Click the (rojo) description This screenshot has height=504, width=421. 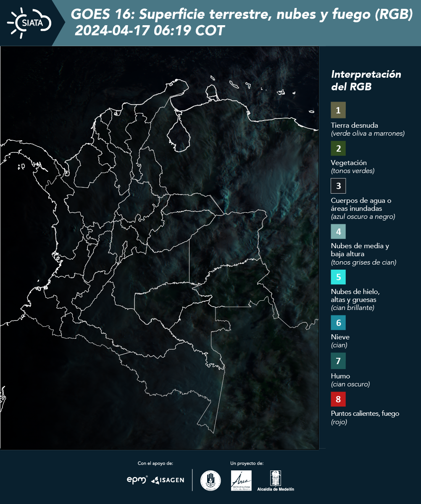click(x=339, y=423)
